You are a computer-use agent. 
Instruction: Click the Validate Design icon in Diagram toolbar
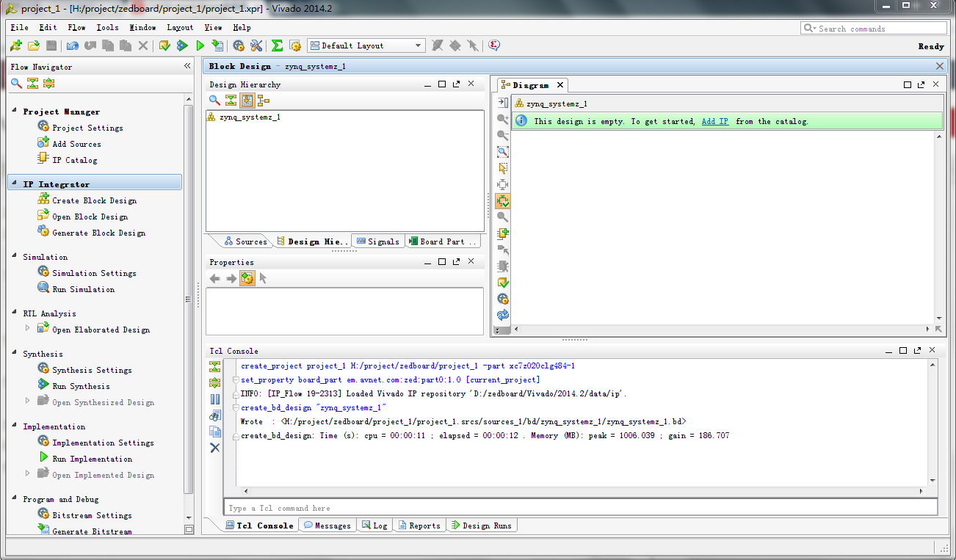(503, 283)
